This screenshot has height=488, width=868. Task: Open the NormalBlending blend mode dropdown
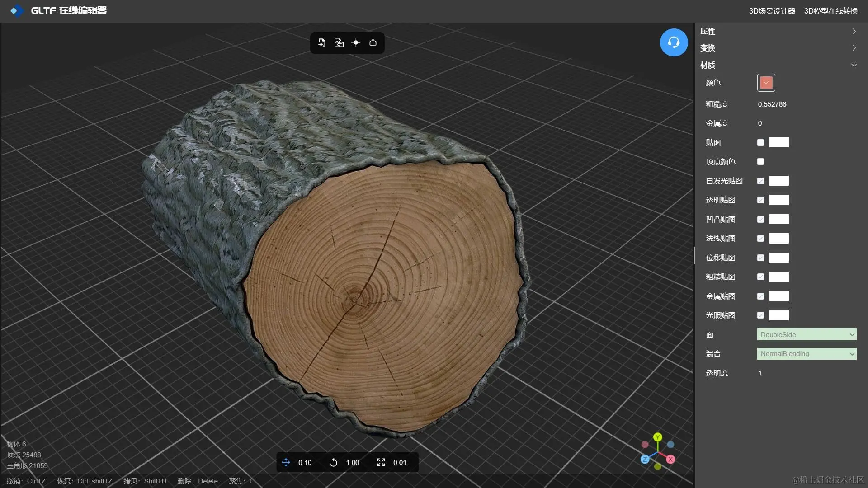click(x=807, y=354)
